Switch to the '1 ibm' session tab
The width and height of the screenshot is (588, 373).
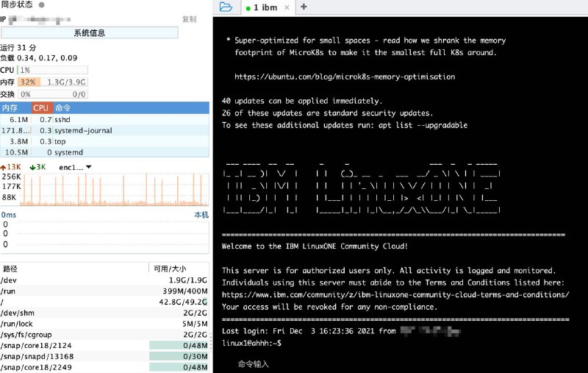pyautogui.click(x=265, y=7)
